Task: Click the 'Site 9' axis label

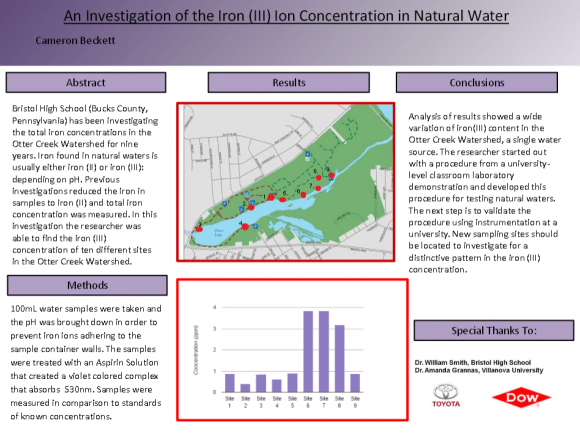Action: coord(355,402)
